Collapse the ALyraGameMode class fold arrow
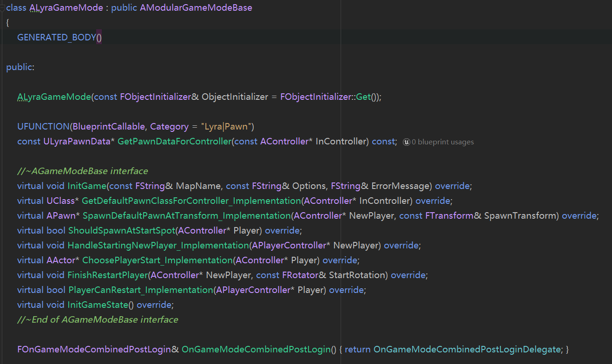Image resolution: width=612 pixels, height=364 pixels. 2,7
